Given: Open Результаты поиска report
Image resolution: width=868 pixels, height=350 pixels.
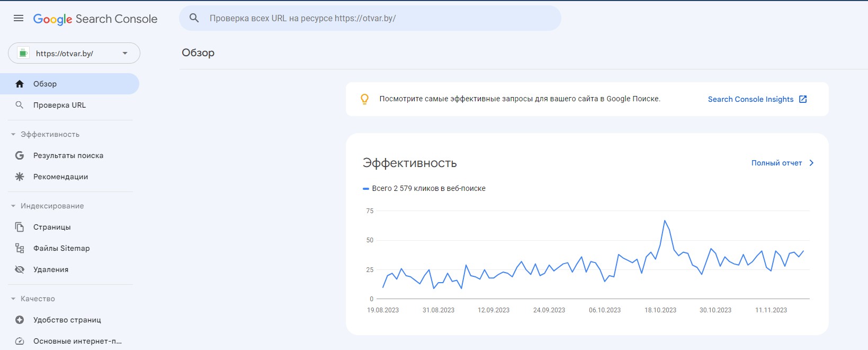Looking at the screenshot, I should [x=69, y=155].
